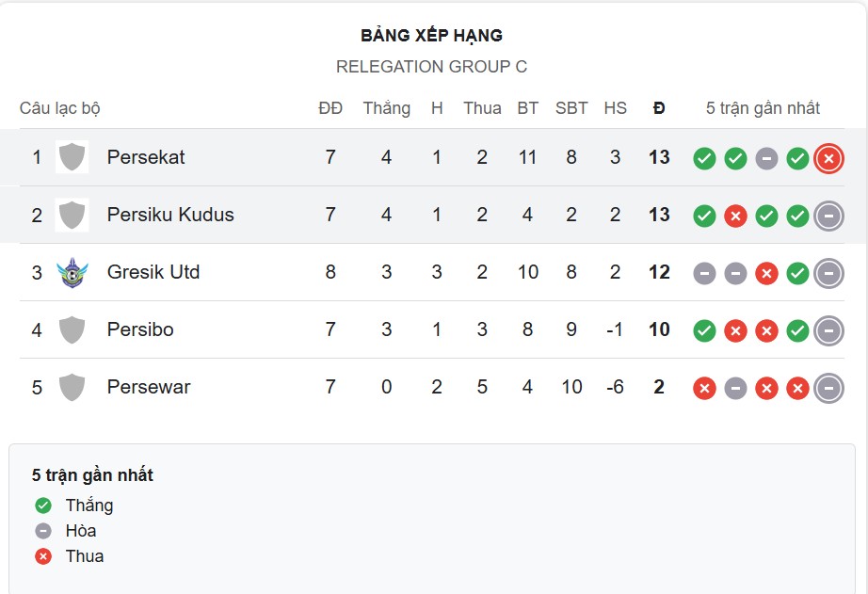Click the gray Hòa draw icon in the legend
Image resolution: width=868 pixels, height=594 pixels.
(41, 530)
